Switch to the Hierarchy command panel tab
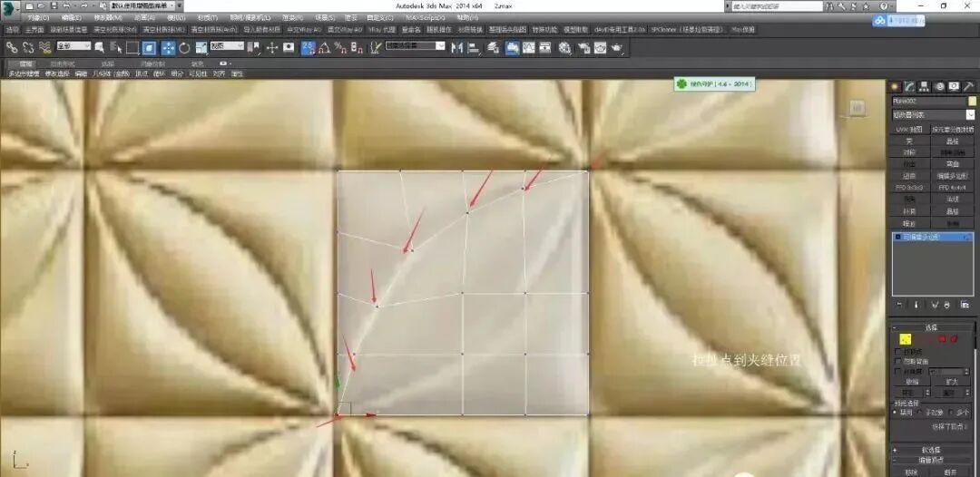Image resolution: width=980 pixels, height=477 pixels. tap(925, 86)
